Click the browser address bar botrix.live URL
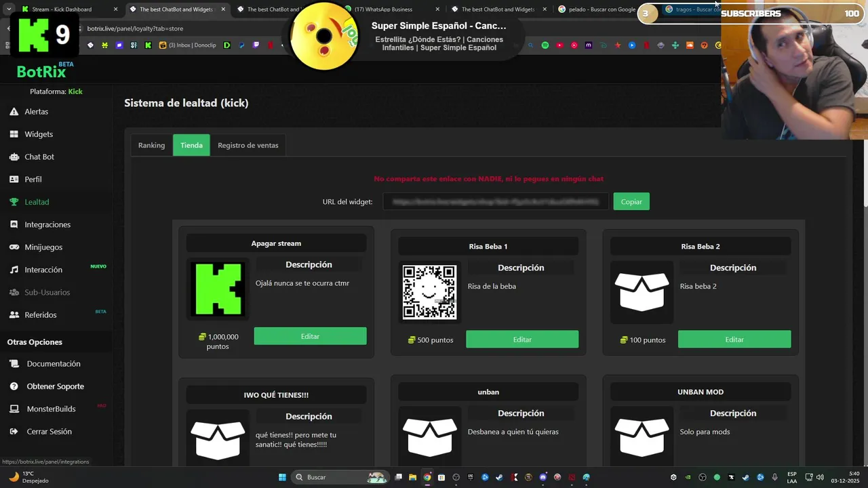The image size is (868, 488). (x=135, y=28)
